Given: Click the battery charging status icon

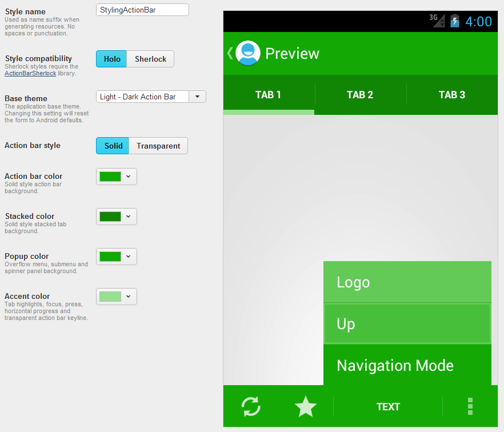Looking at the screenshot, I should pos(454,21).
